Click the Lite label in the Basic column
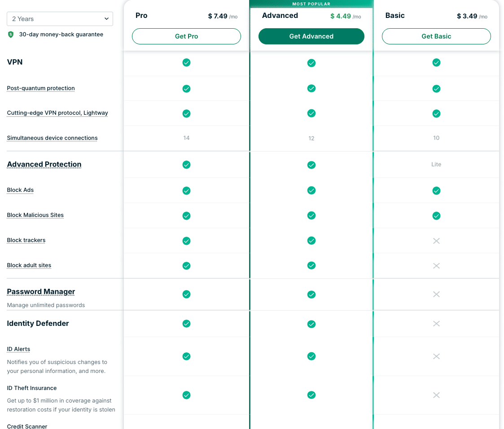504x429 pixels. click(436, 165)
